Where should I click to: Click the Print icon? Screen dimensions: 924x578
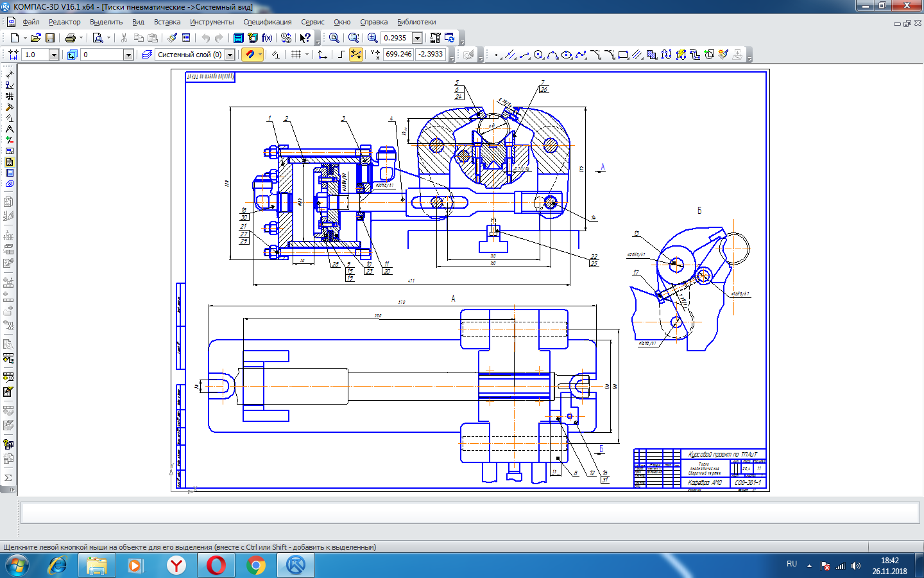point(71,38)
